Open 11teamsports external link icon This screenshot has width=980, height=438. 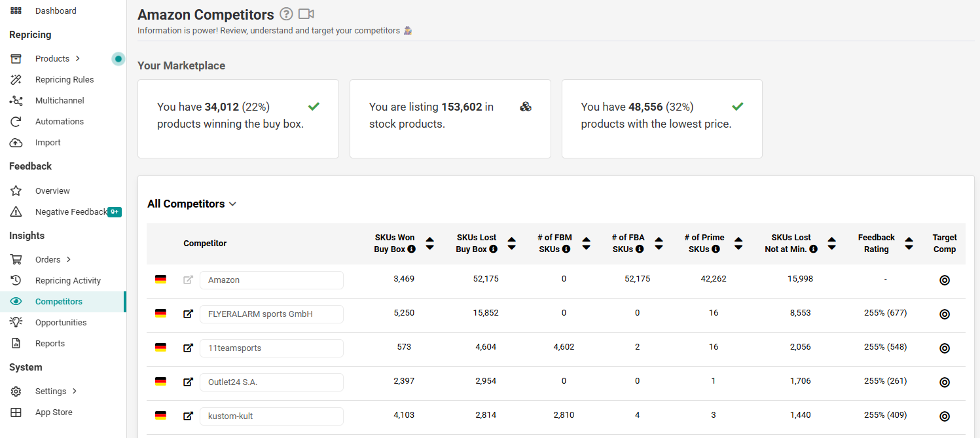coord(189,348)
